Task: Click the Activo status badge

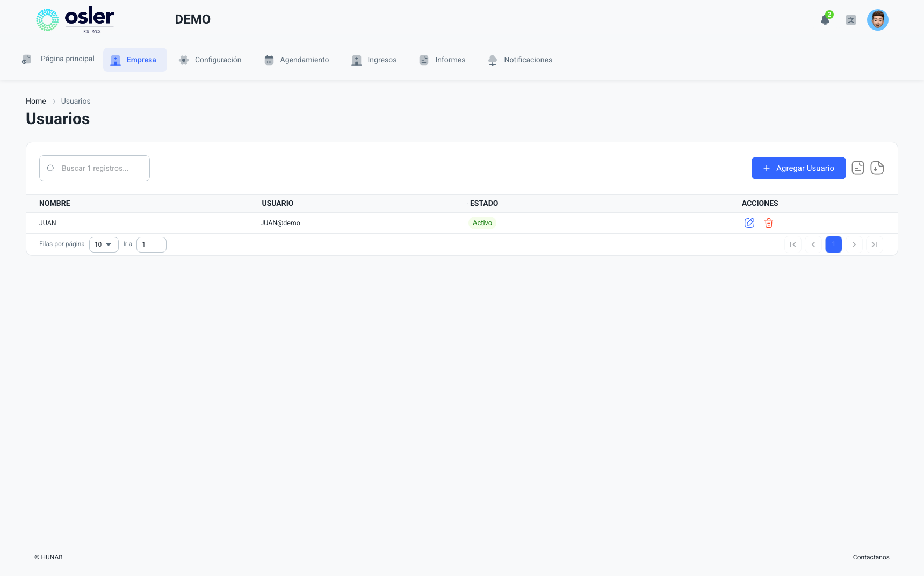Action: pos(482,223)
